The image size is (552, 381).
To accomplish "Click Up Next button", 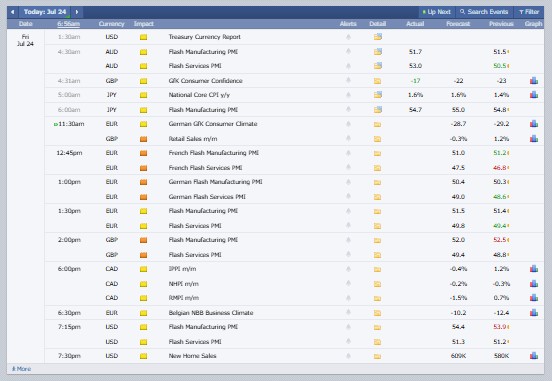I will pos(437,12).
